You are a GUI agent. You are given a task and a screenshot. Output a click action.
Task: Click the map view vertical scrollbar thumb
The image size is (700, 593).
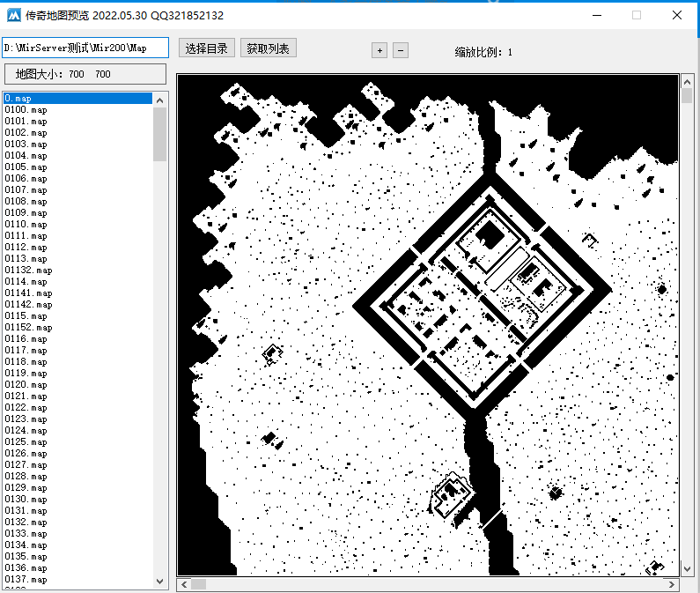pos(687,96)
